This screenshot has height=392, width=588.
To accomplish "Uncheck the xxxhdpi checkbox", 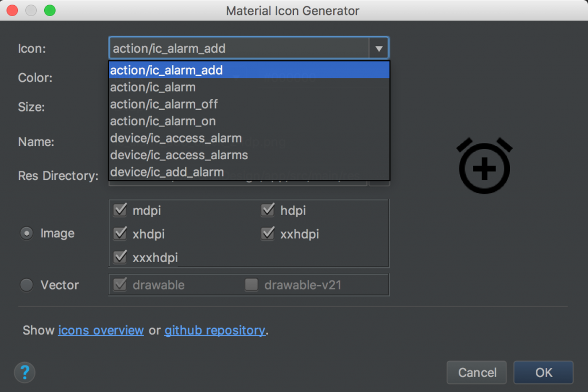I will click(120, 258).
